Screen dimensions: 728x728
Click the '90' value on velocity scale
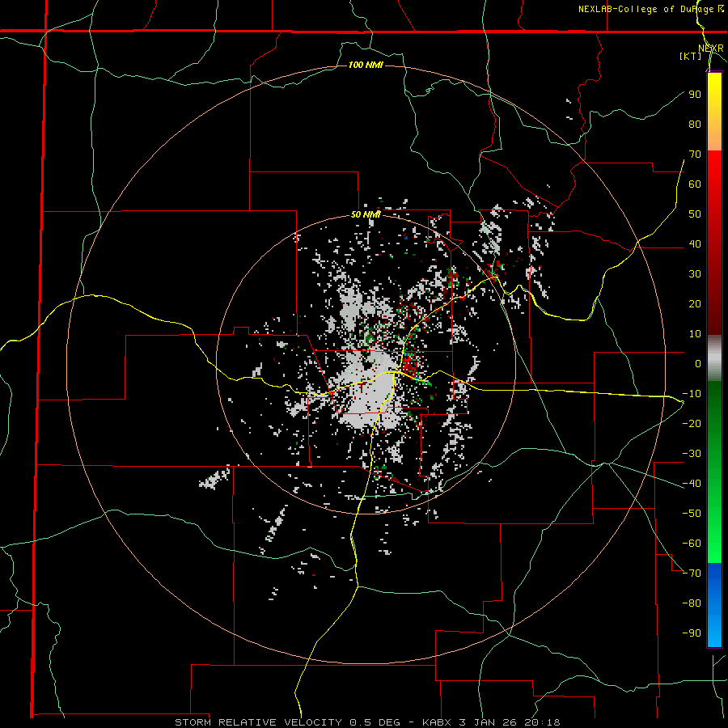tap(695, 95)
